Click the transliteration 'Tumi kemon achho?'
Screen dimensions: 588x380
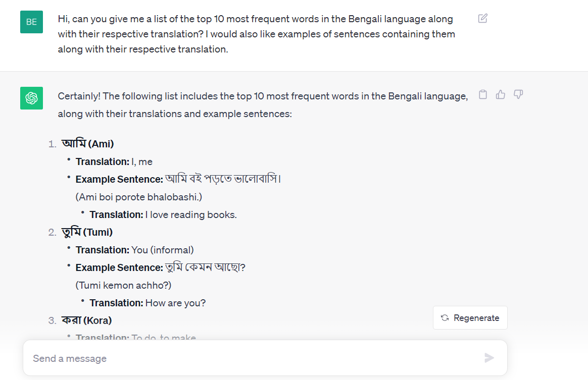tap(124, 285)
